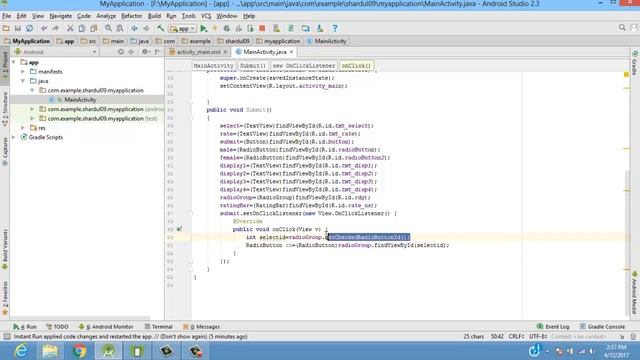640x360 pixels.
Task: Open the VCS menu
Action: (206, 16)
